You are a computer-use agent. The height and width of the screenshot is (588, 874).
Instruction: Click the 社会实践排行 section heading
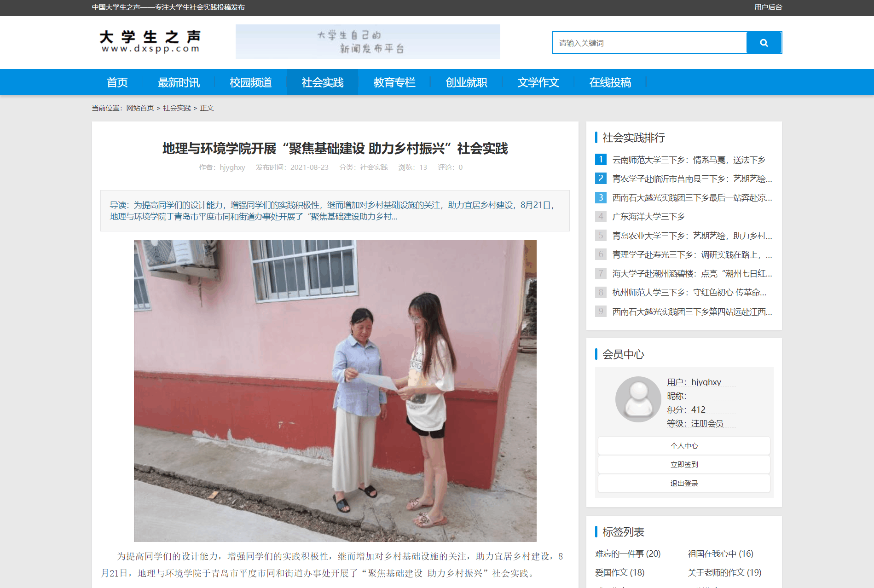point(633,138)
